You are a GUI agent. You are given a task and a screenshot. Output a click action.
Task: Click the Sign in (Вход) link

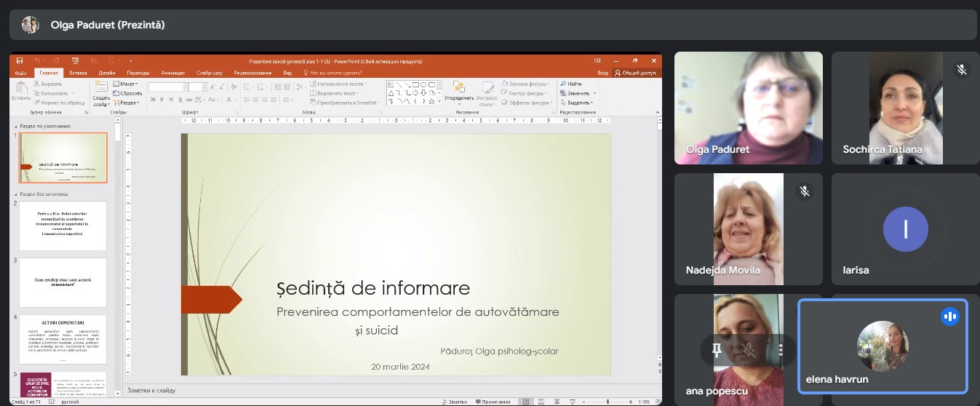click(x=602, y=73)
